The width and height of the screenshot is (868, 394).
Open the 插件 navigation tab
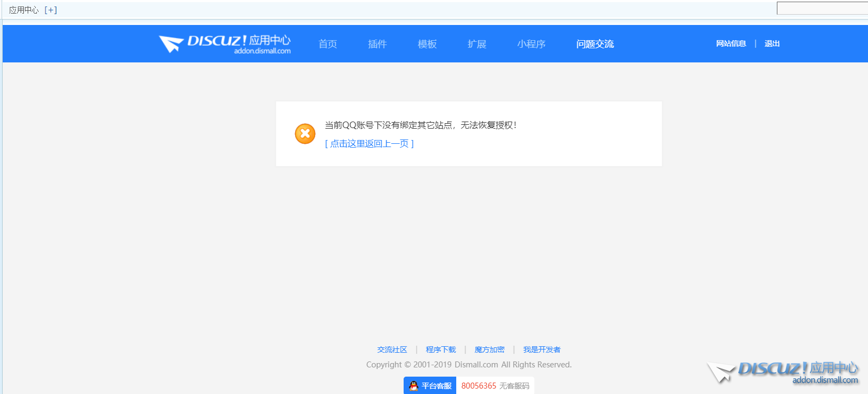[x=377, y=44]
